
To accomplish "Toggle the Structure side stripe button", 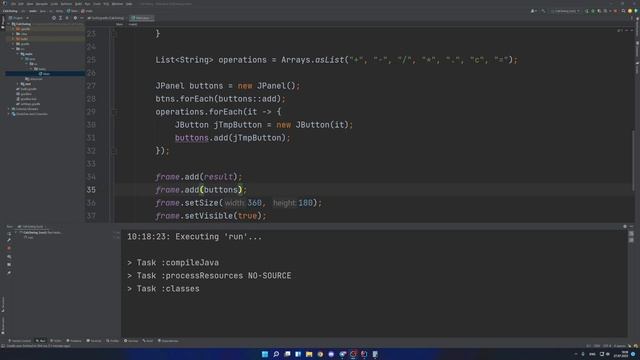I will pyautogui.click(x=3, y=304).
